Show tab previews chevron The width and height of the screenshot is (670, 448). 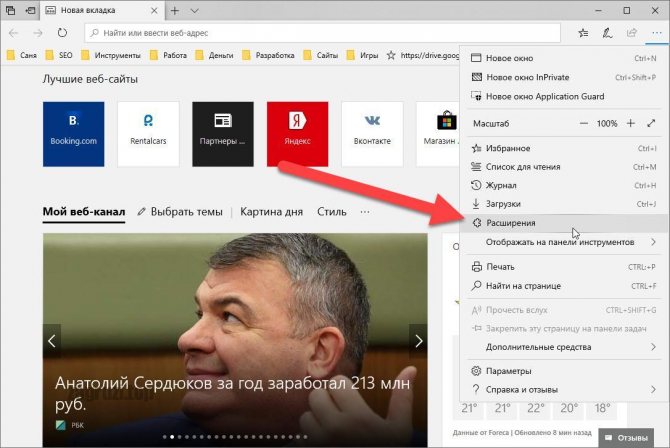pos(194,11)
